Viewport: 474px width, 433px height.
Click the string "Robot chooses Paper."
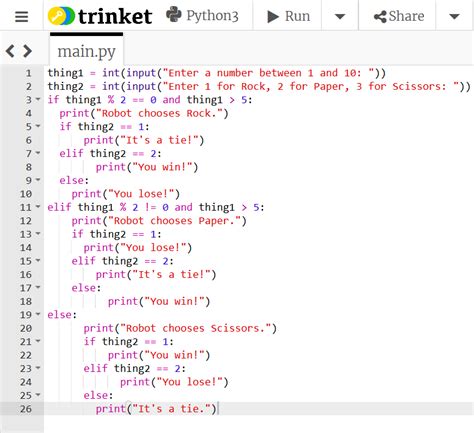pos(174,221)
